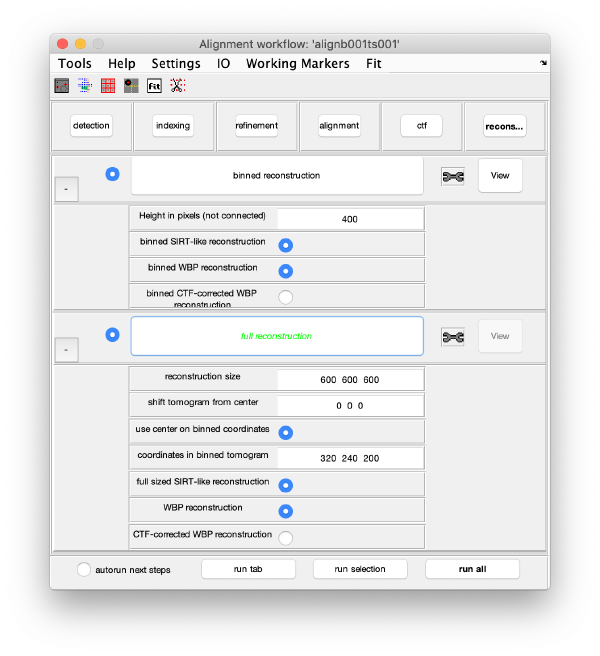Collapse the binned reconstruction section
This screenshot has height=656, width=600.
pos(66,189)
